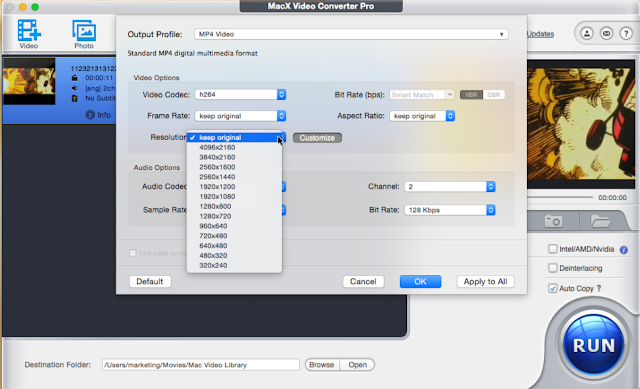Click the duration clapperboard icon
The height and width of the screenshot is (389, 640).
pos(75,78)
